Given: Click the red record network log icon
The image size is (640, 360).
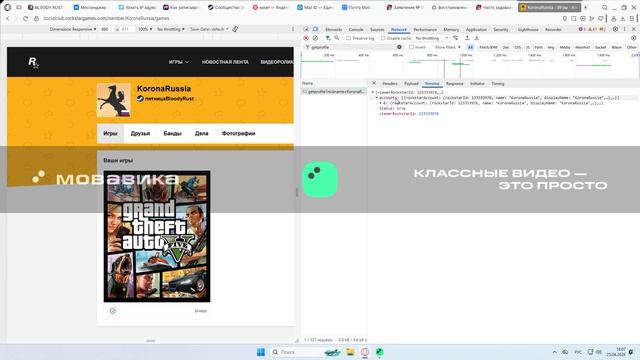Looking at the screenshot, I should (x=306, y=38).
